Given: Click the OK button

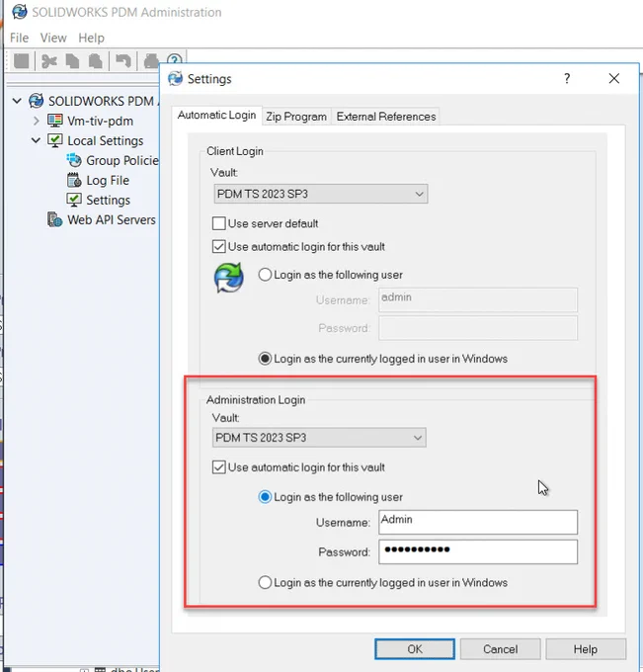Looking at the screenshot, I should [x=415, y=649].
